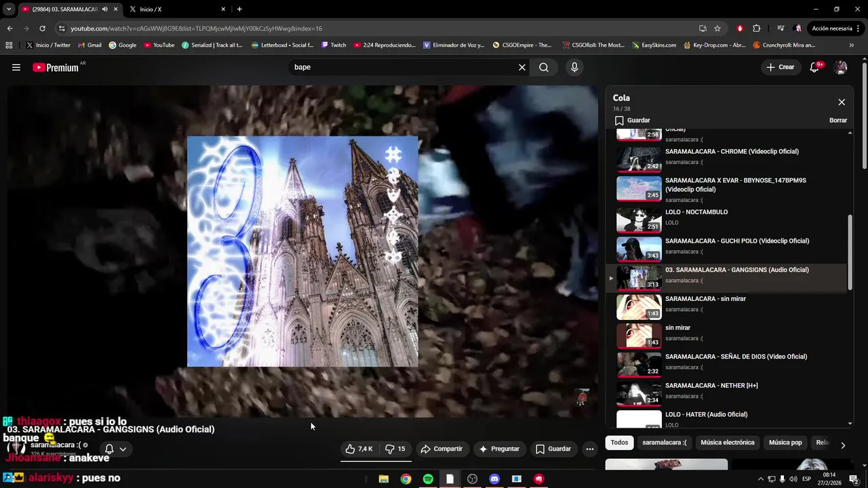Switch to the Inicio / X tab
This screenshot has width=868, height=488.
tap(176, 9)
